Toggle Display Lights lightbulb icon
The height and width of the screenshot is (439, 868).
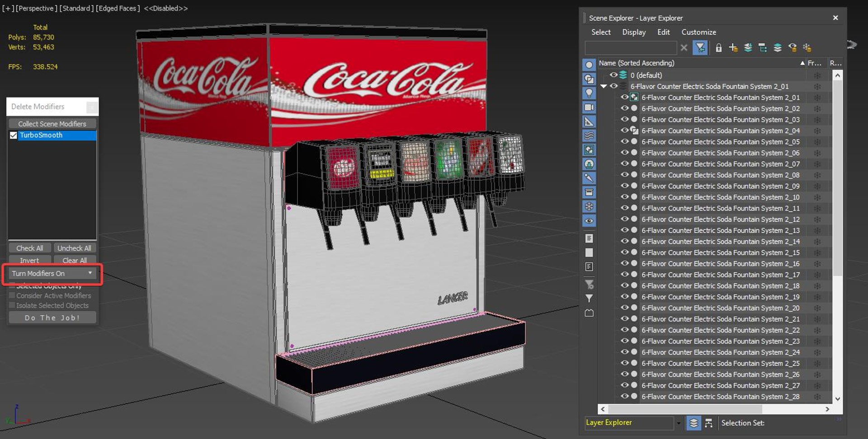click(589, 93)
